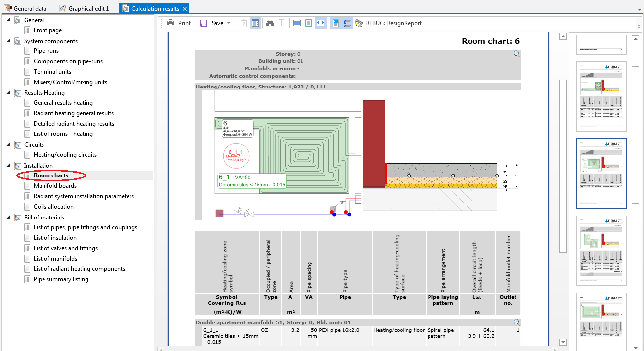Toggle the fit-to-width view icon
Viewport: 644px width, 351px height.
320,23
